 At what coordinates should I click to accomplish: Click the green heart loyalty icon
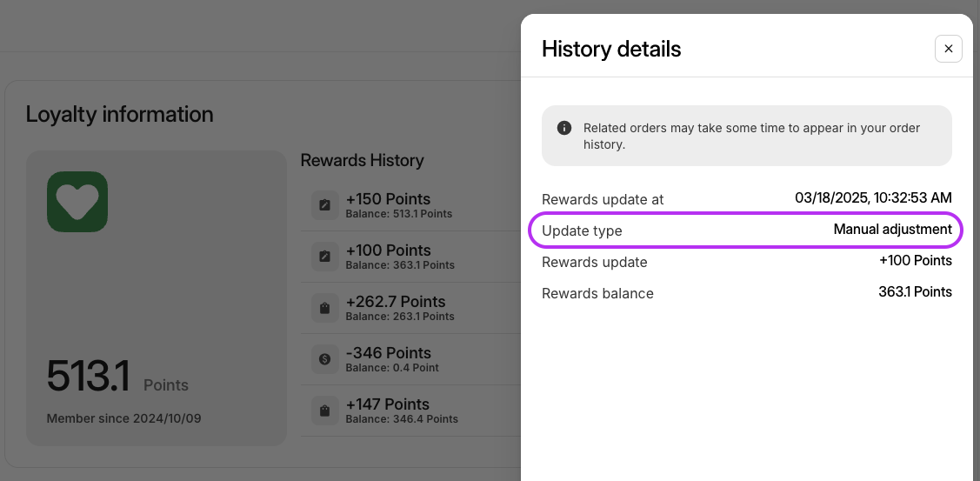[77, 202]
